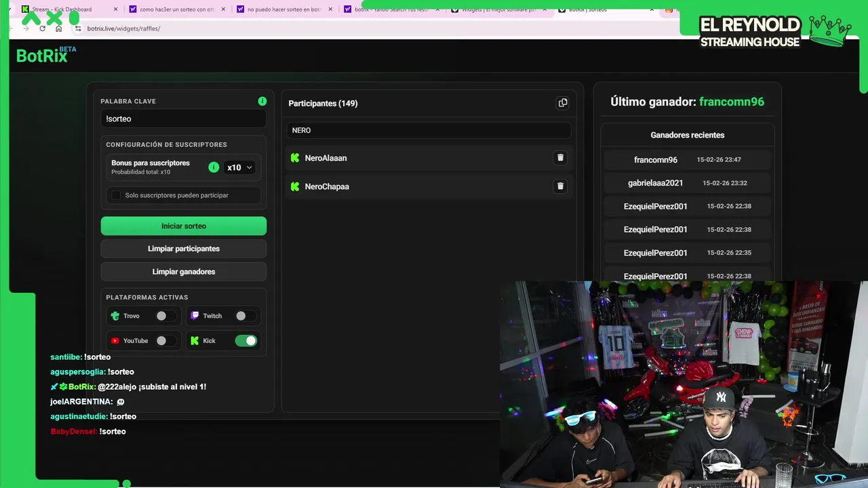Click the green info icon beside Palabra Clave
868x488 pixels.
click(262, 101)
